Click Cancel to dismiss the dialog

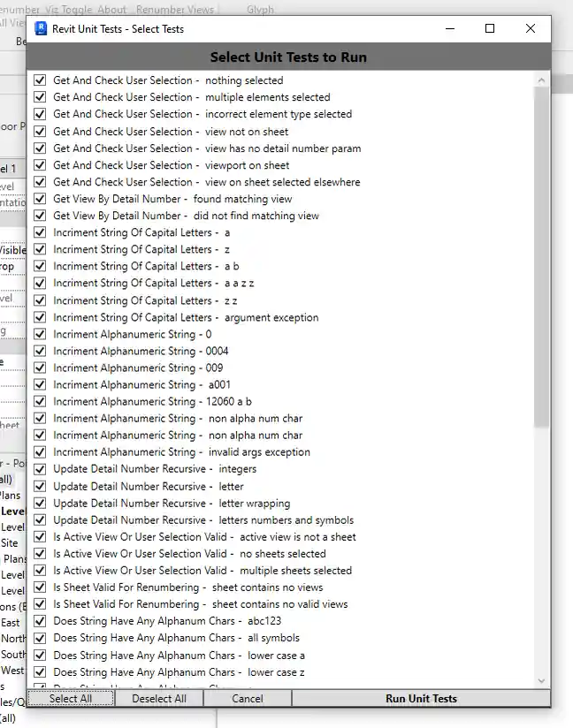click(248, 698)
